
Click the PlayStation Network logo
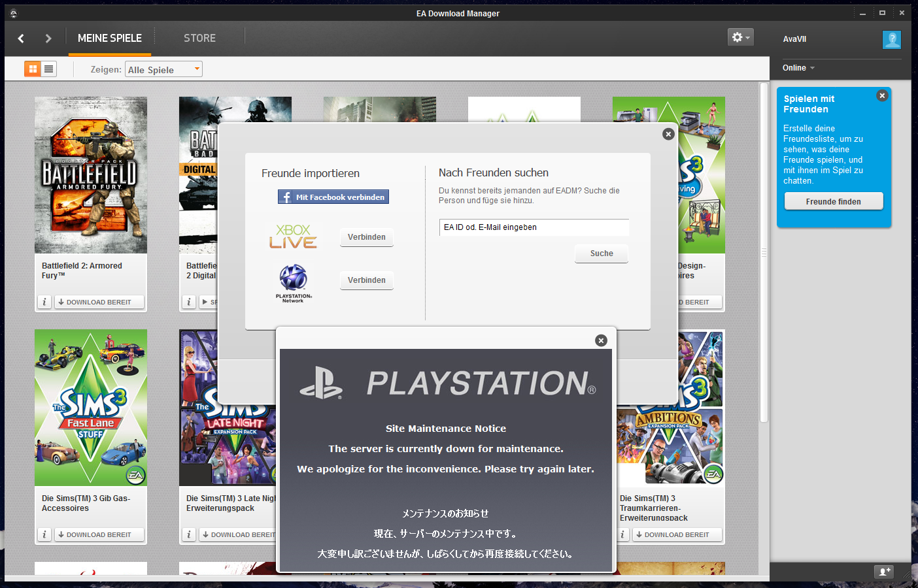click(294, 280)
